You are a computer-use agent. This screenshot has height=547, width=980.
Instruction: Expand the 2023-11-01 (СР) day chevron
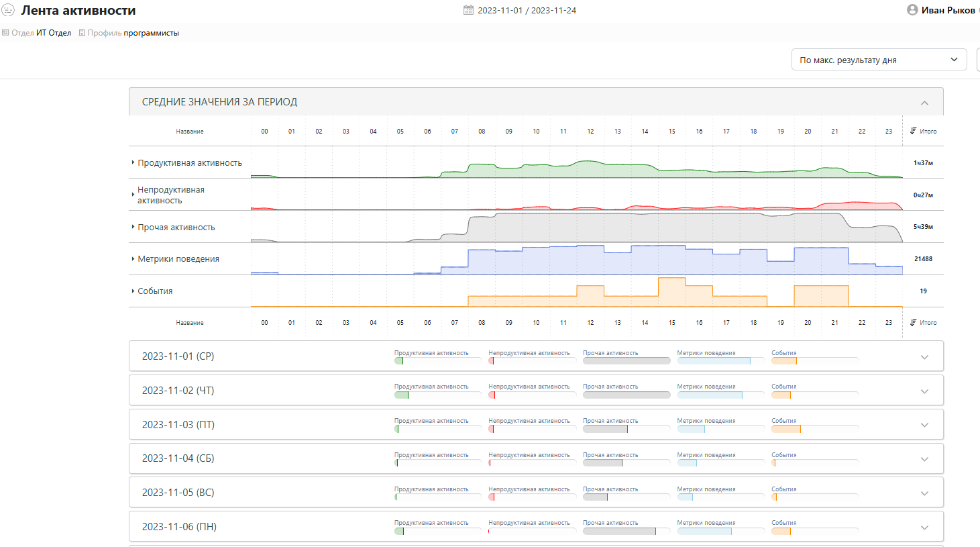[924, 357]
